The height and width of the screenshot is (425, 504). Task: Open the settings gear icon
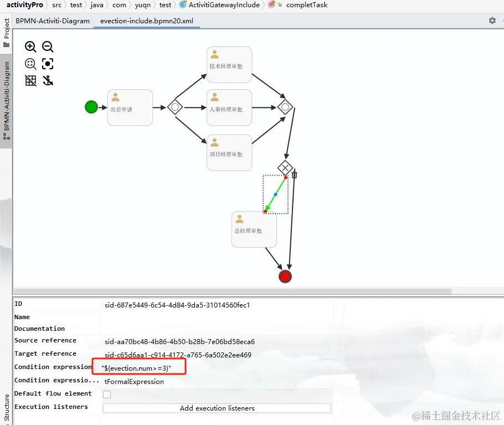(492, 21)
